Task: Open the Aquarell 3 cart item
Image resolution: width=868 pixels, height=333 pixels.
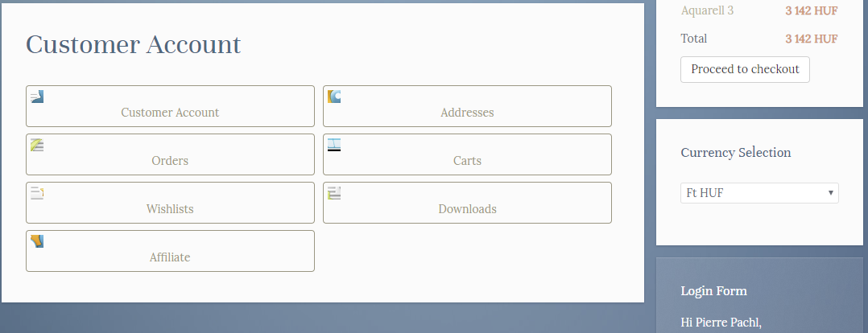Action: 707,10
